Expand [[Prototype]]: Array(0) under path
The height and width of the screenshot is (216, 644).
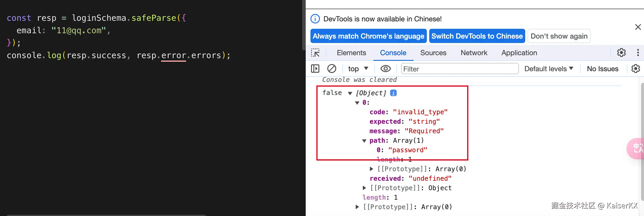(x=371, y=169)
